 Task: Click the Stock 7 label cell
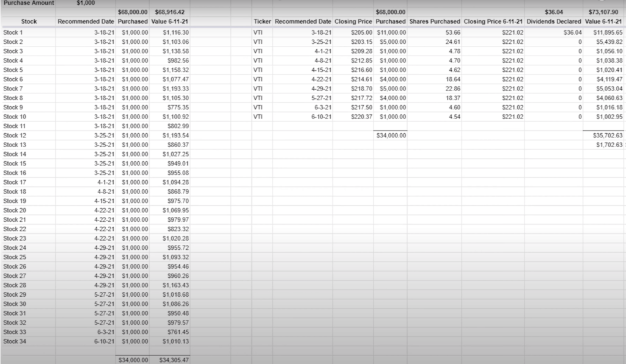pyautogui.click(x=13, y=89)
